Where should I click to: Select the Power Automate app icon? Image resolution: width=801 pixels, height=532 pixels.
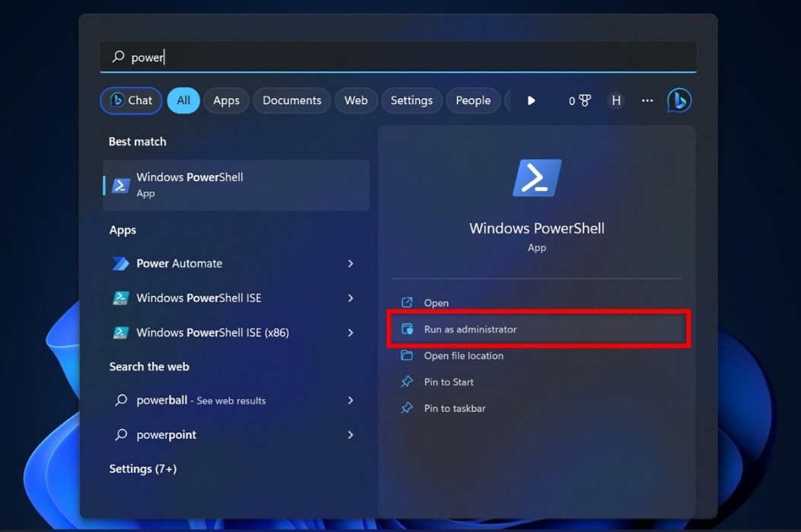click(121, 264)
